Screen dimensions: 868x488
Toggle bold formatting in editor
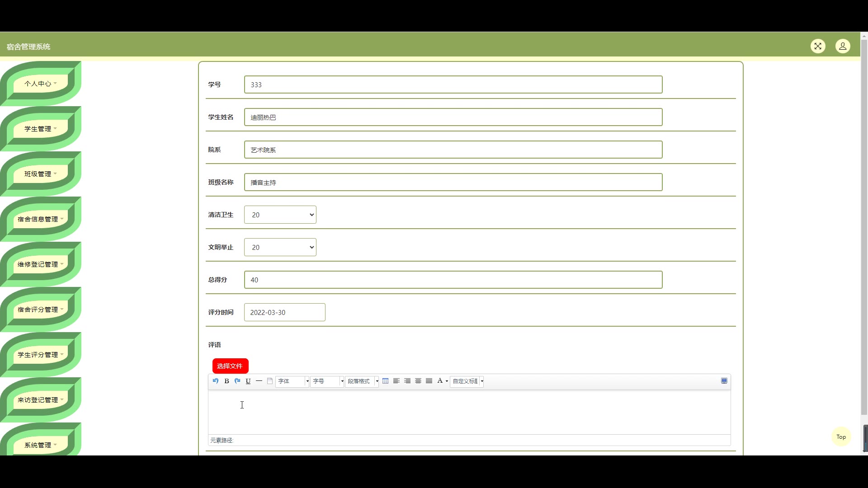coord(226,381)
